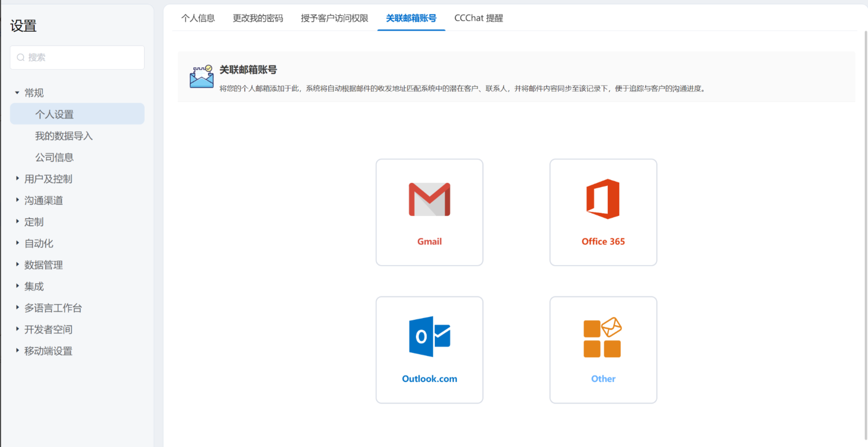Switch to the 个人信息 tab
The height and width of the screenshot is (447, 868).
coord(198,18)
